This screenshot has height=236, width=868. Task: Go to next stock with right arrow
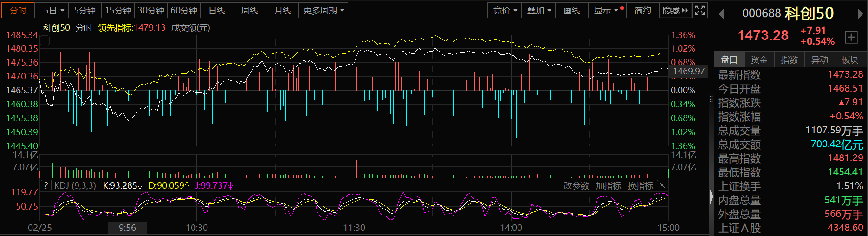tap(860, 14)
